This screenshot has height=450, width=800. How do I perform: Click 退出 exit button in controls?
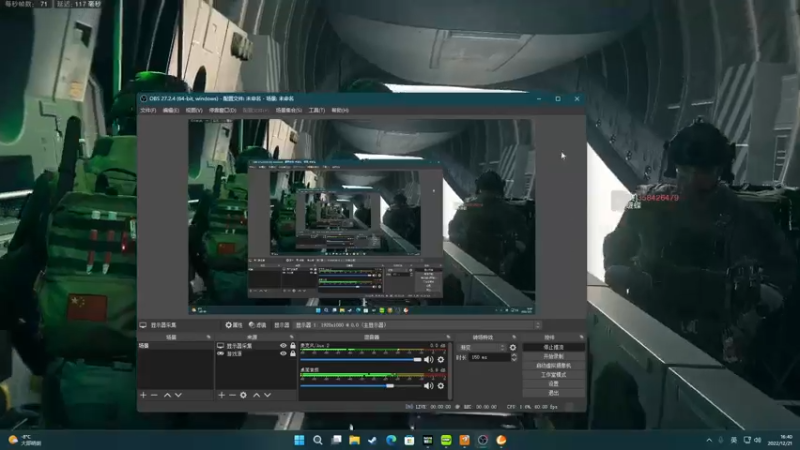point(554,393)
